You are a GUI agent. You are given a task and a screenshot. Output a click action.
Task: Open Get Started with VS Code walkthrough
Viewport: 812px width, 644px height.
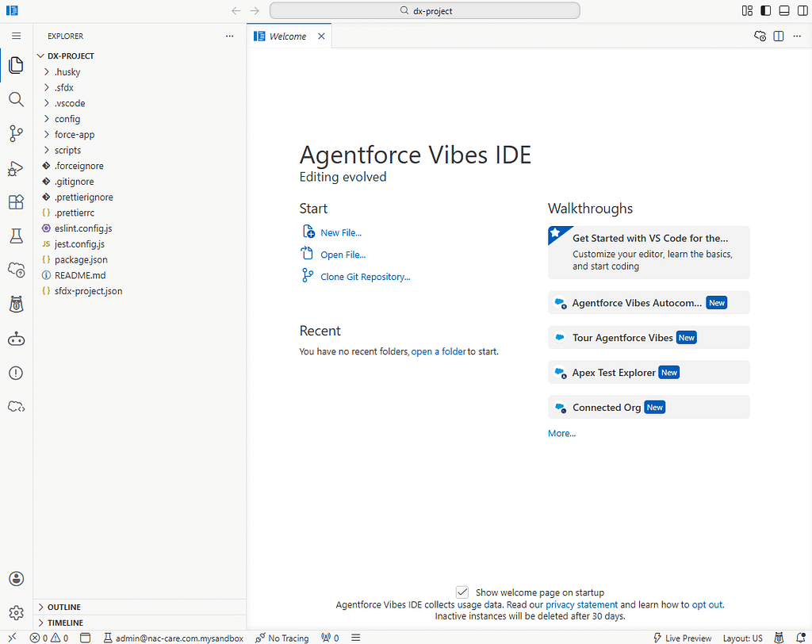pos(649,252)
